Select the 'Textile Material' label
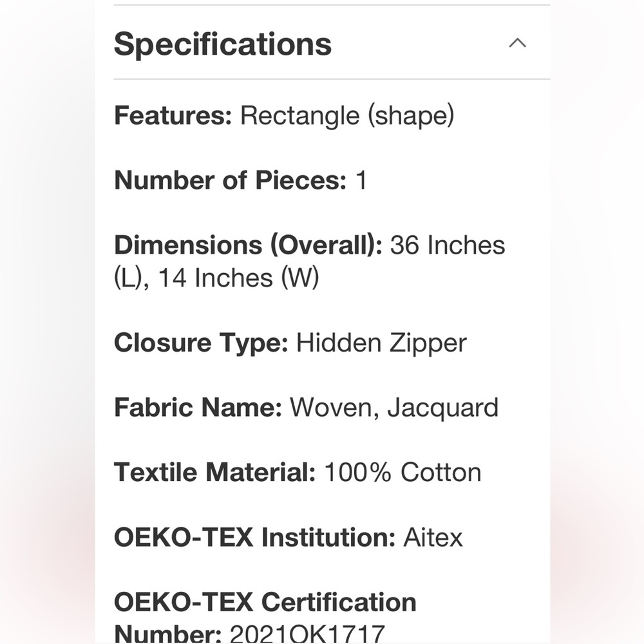This screenshot has height=644, width=644. 215,472
